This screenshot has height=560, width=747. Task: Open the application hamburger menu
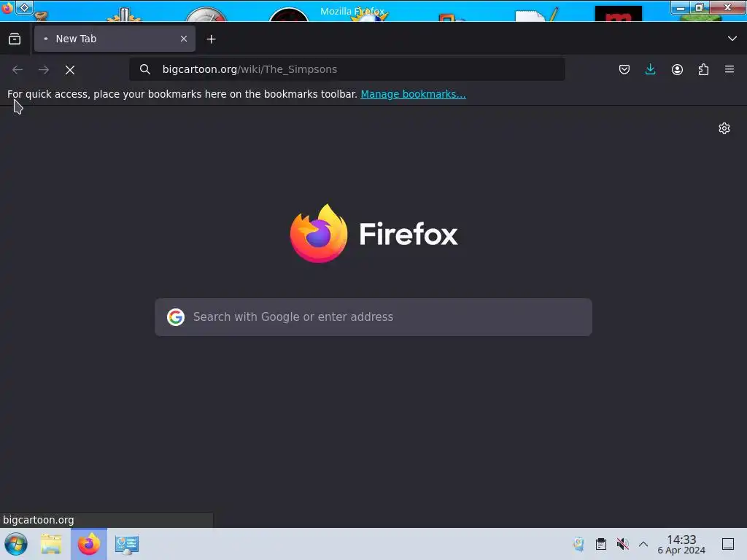(x=729, y=69)
